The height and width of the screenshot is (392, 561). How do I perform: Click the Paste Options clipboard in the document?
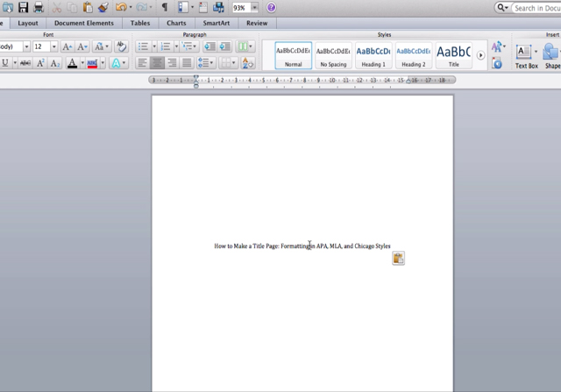(x=398, y=258)
